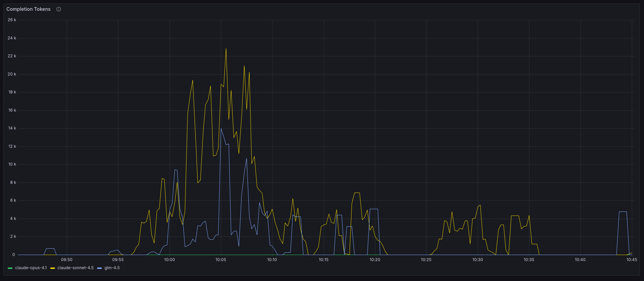Click the info icon beside Completion Tokens

pos(59,9)
